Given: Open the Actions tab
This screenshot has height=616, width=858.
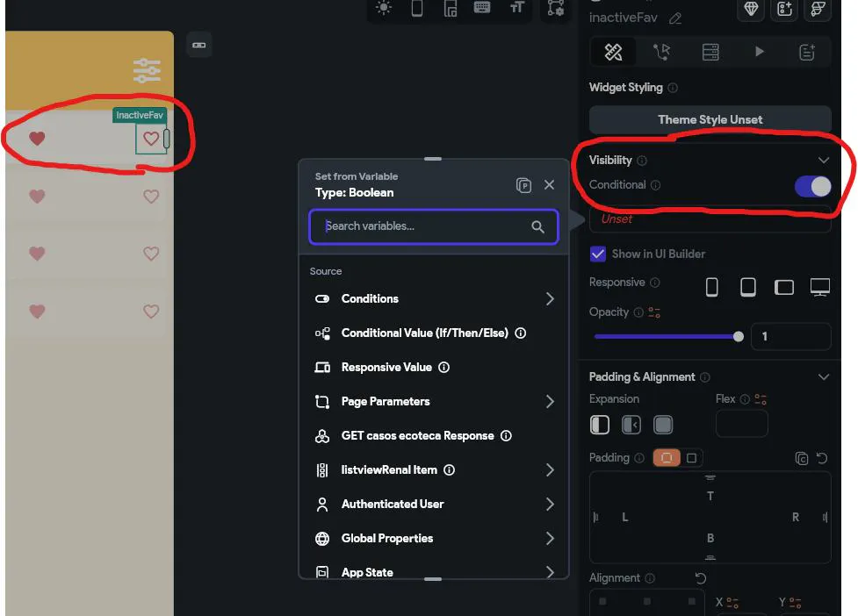Looking at the screenshot, I should [x=661, y=52].
